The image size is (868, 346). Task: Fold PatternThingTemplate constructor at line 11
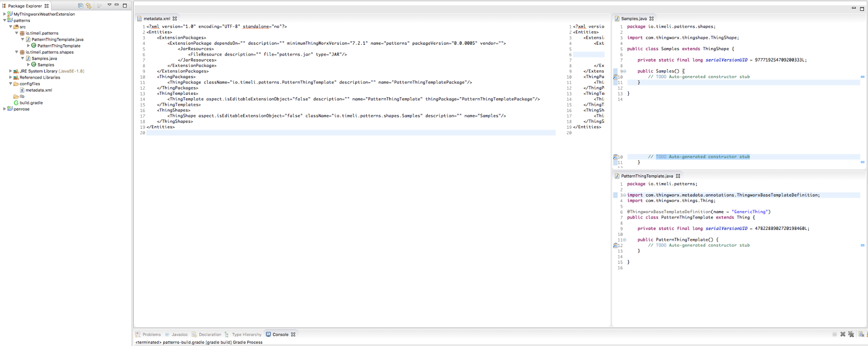(x=625, y=240)
